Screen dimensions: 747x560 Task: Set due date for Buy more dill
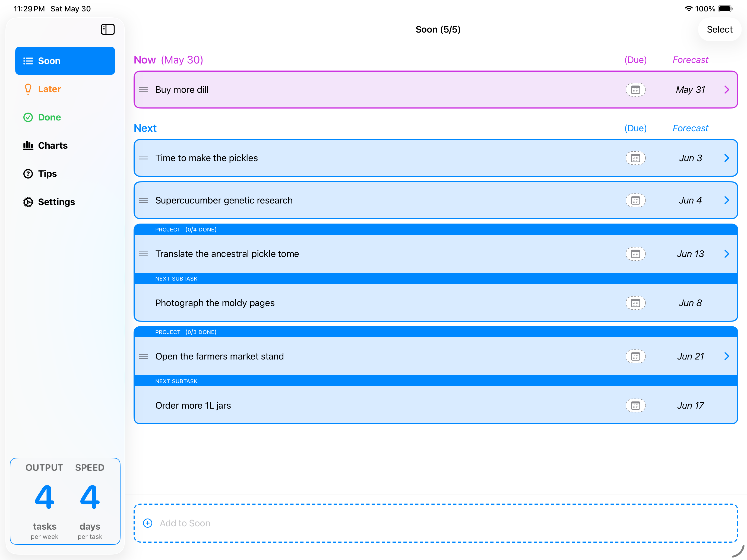tap(635, 90)
